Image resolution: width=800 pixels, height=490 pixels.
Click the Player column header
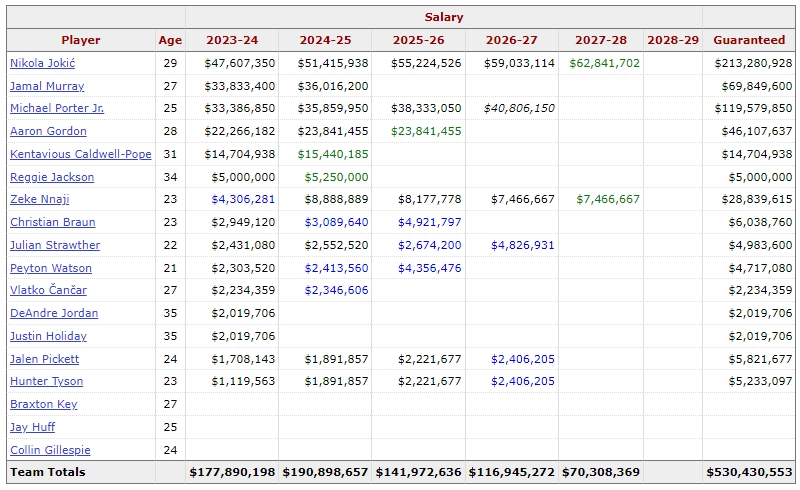[x=81, y=40]
